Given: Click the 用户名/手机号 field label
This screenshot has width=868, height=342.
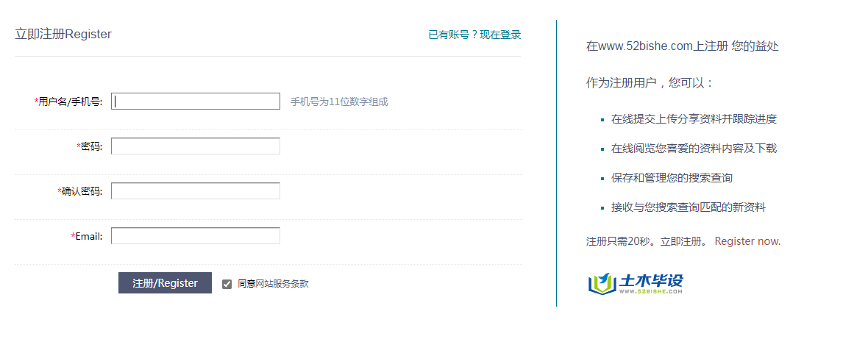Looking at the screenshot, I should click(69, 101).
